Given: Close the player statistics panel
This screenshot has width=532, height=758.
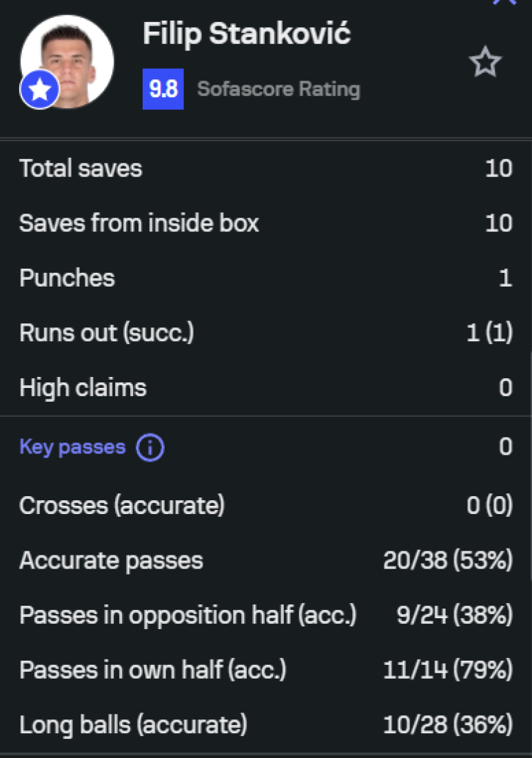Looking at the screenshot, I should click(504, 3).
